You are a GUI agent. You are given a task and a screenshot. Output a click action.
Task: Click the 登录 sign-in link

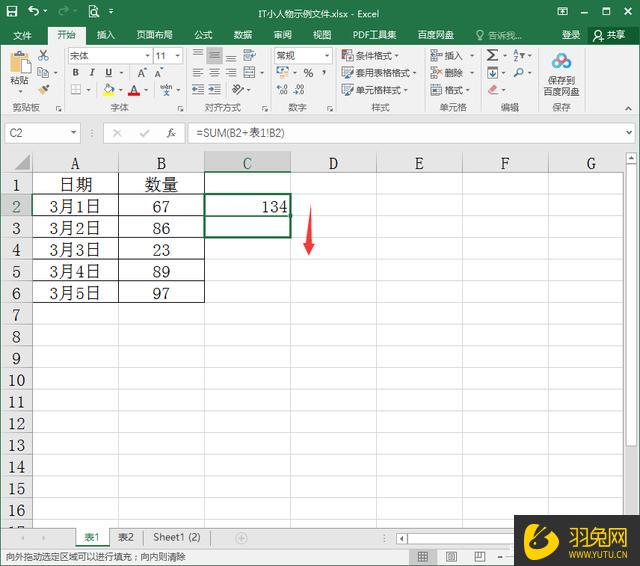pos(571,35)
